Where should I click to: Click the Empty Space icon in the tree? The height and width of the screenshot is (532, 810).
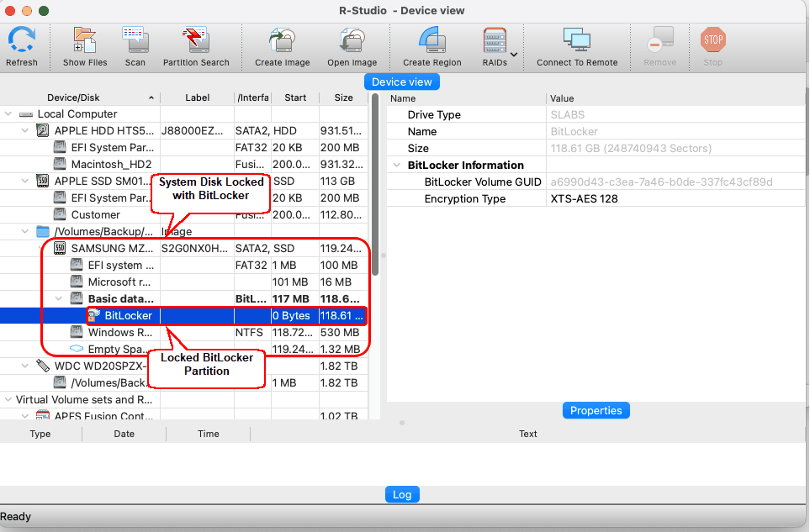tap(77, 349)
